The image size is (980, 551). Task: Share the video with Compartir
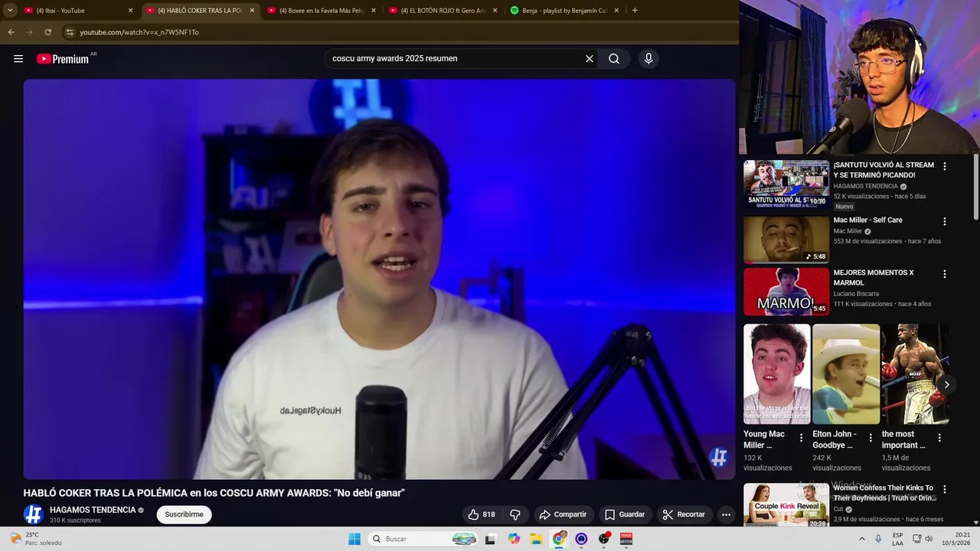pos(563,514)
